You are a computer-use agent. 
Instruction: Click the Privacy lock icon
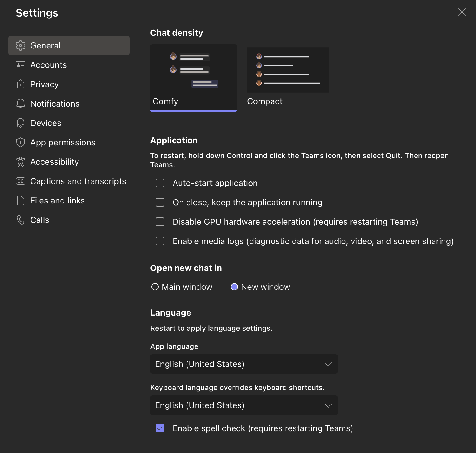21,84
